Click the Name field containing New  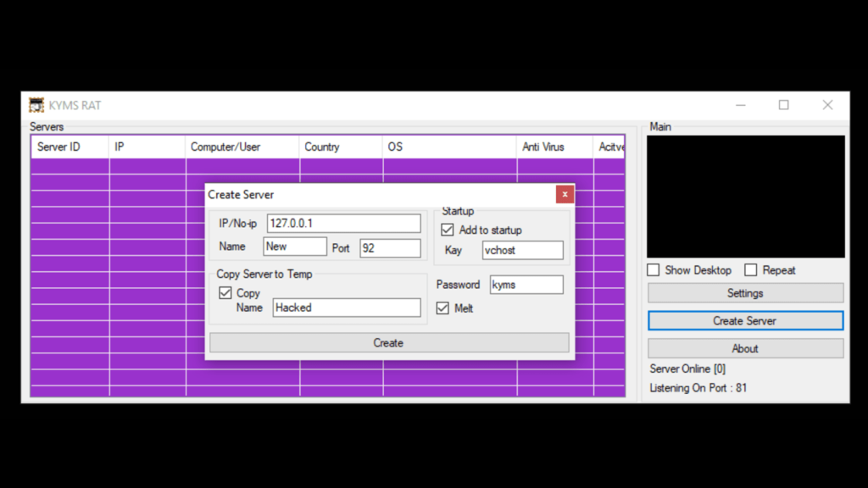point(295,247)
